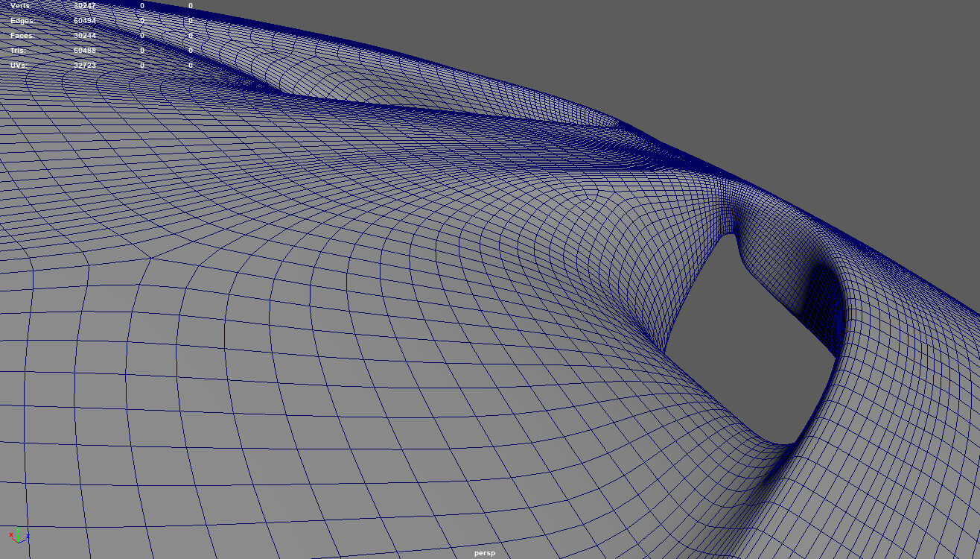980x559 pixels.
Task: Click the first zero in the Verts row
Action: pyautogui.click(x=142, y=6)
